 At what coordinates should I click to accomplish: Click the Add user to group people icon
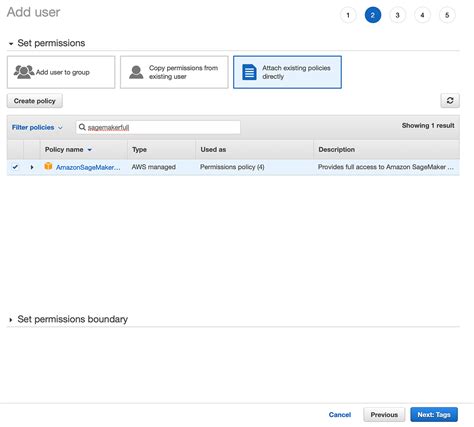coord(24,72)
